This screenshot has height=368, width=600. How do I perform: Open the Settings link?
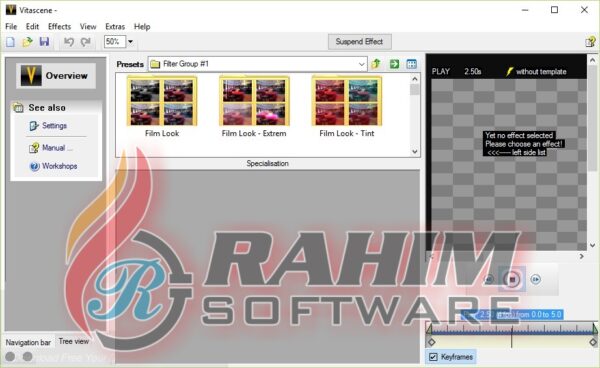pos(54,125)
